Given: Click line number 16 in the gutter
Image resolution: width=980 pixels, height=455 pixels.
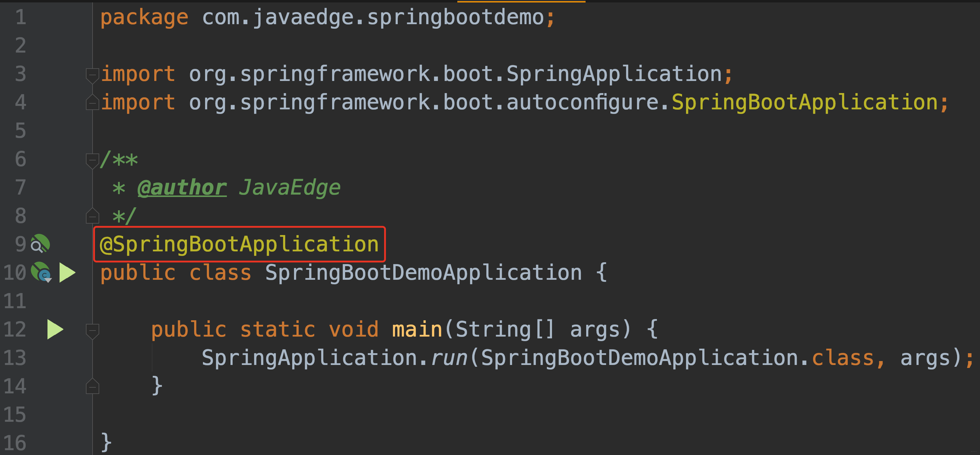Looking at the screenshot, I should point(15,443).
